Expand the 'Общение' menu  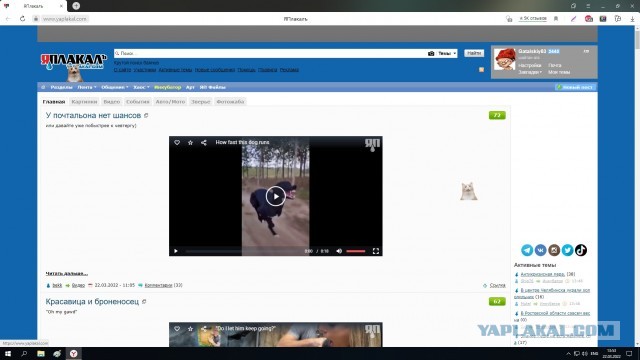point(115,87)
